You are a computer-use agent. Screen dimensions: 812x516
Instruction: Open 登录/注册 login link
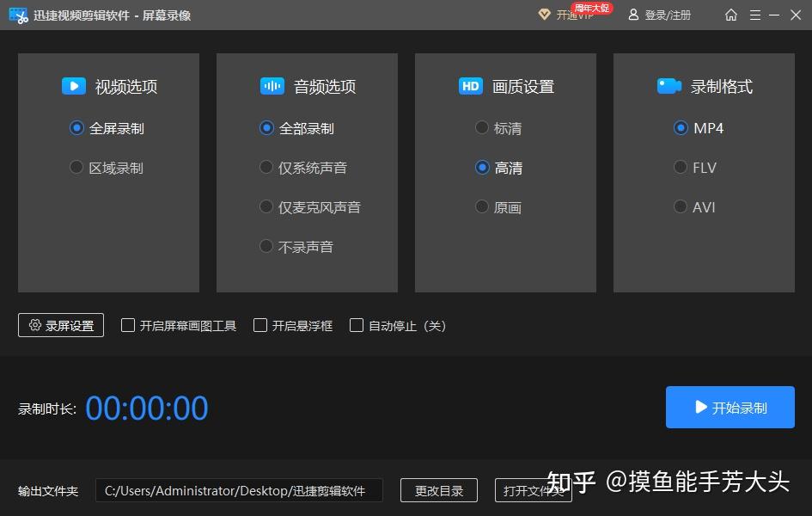pyautogui.click(x=668, y=15)
